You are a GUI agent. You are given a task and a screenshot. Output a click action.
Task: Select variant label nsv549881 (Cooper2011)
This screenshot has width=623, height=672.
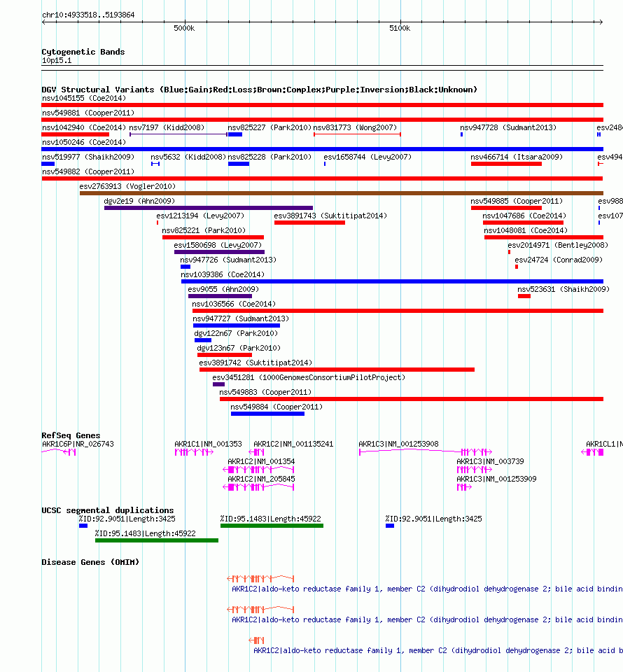click(88, 113)
